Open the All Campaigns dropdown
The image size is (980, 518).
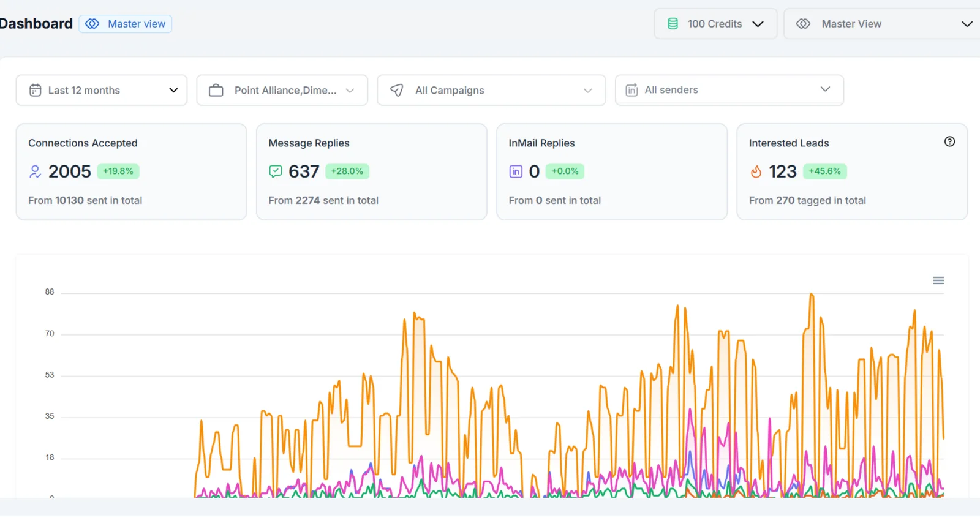(x=491, y=90)
